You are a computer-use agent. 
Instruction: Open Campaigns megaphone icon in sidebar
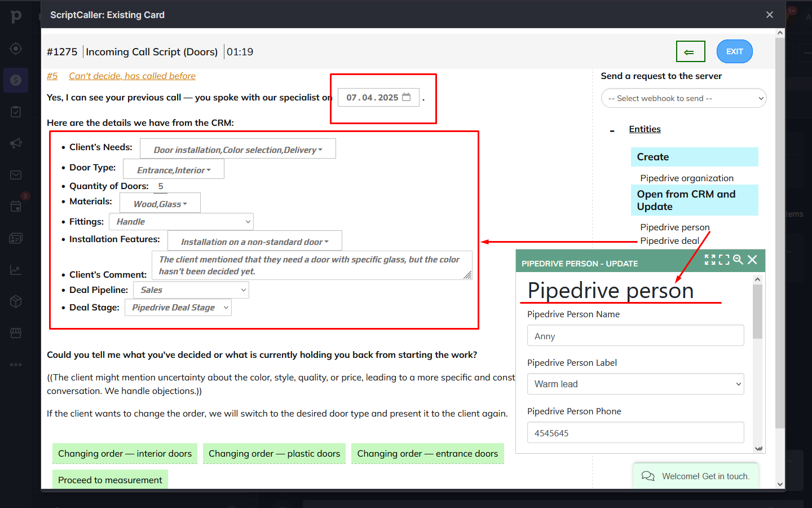coord(16,143)
